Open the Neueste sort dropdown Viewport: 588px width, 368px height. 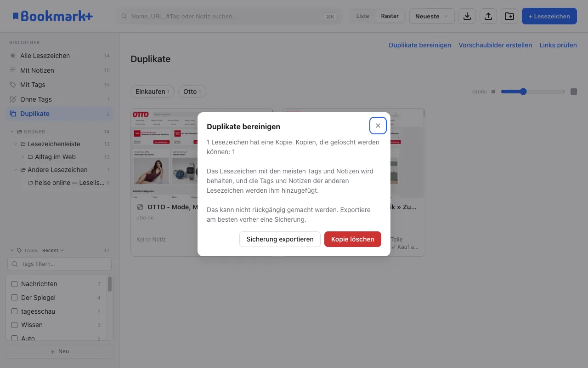click(432, 16)
